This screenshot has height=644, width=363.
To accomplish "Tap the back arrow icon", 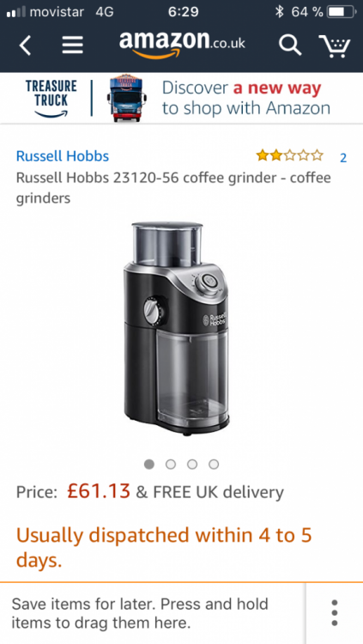I will point(25,45).
